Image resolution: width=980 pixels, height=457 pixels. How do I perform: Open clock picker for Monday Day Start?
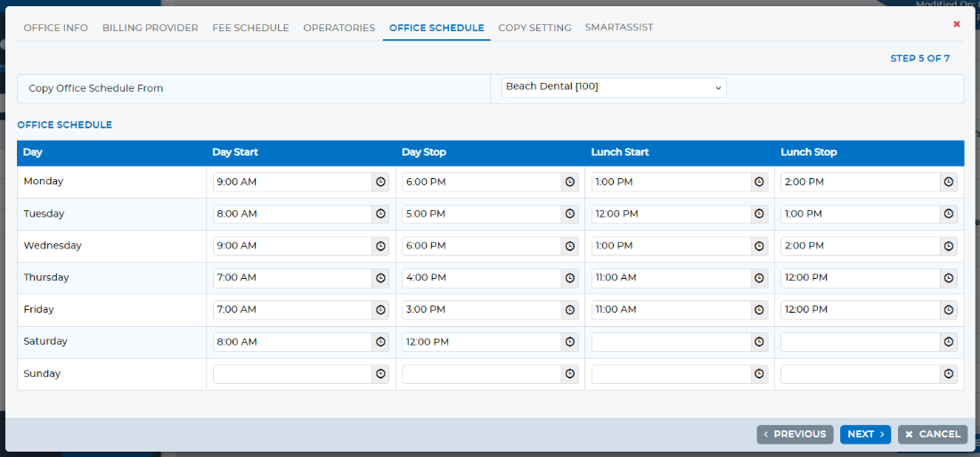click(380, 182)
